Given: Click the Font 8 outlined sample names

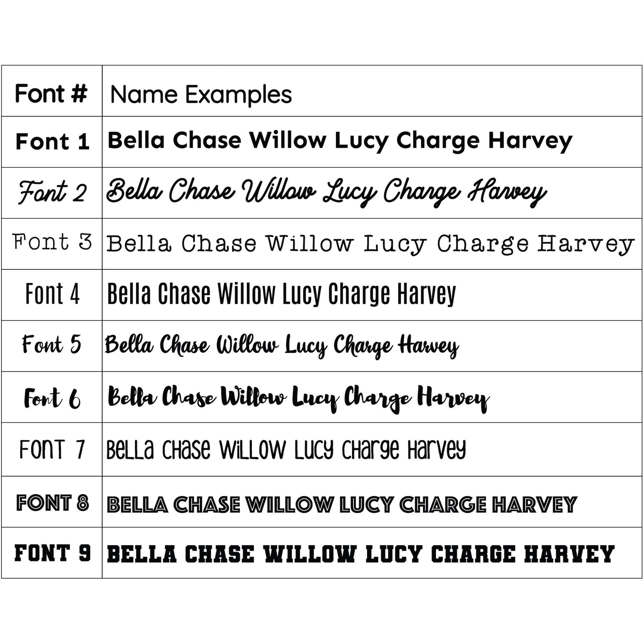Looking at the screenshot, I should pos(342,504).
